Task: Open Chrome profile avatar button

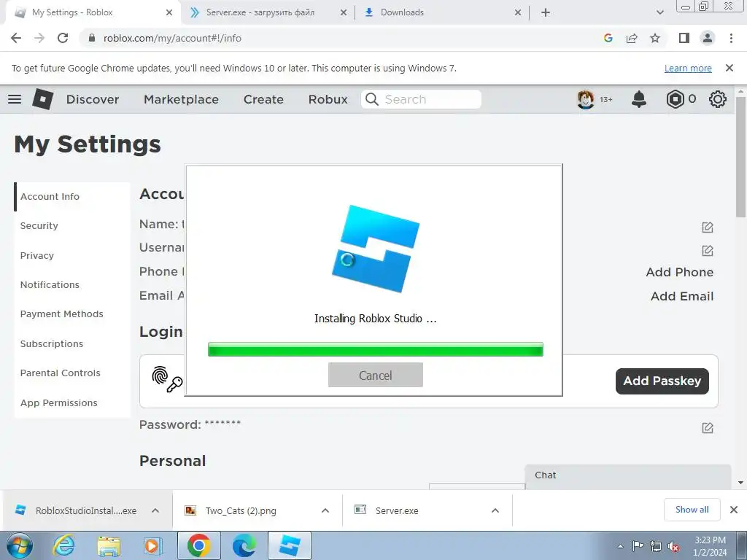Action: pyautogui.click(x=708, y=38)
